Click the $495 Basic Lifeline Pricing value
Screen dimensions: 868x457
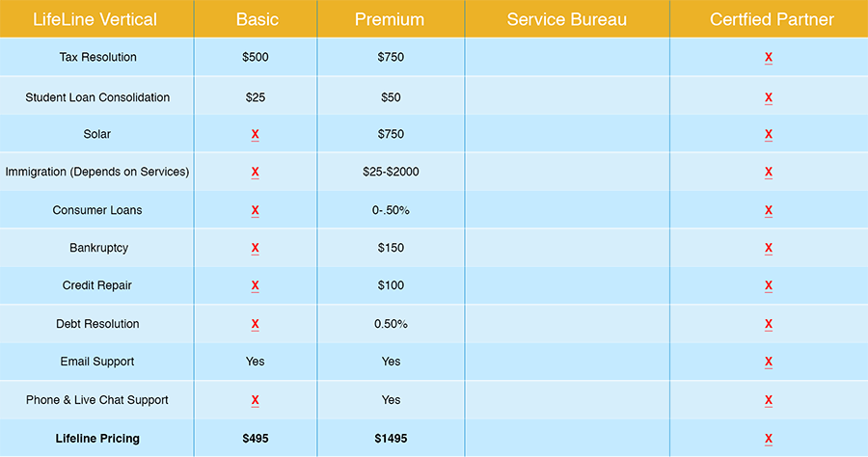click(256, 439)
